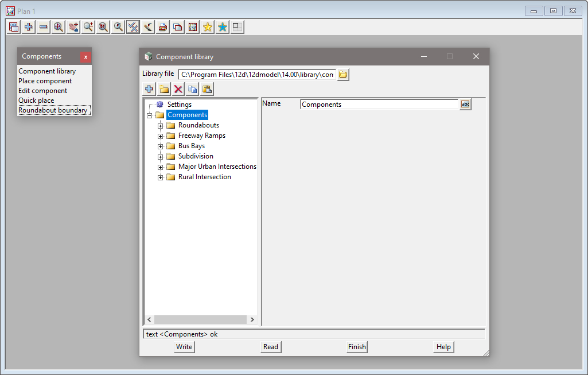Click into the Name input field
Image resolution: width=588 pixels, height=375 pixels.
click(x=379, y=105)
